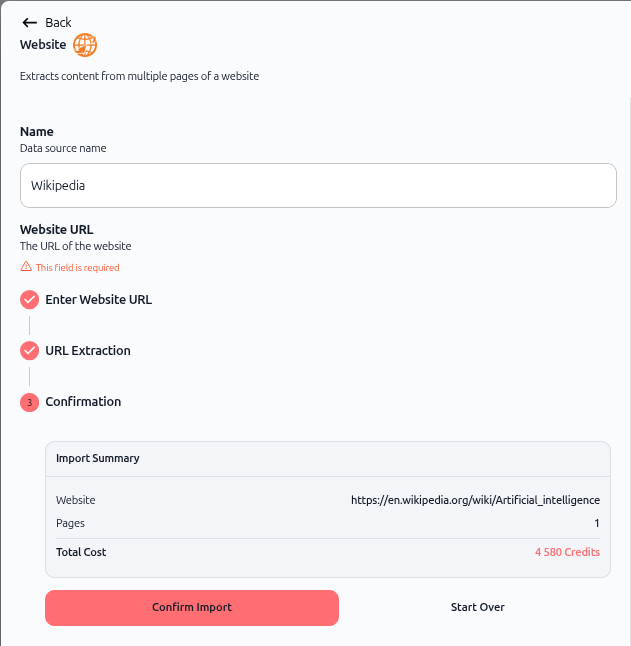
Task: Confirm the import
Action: [x=192, y=608]
